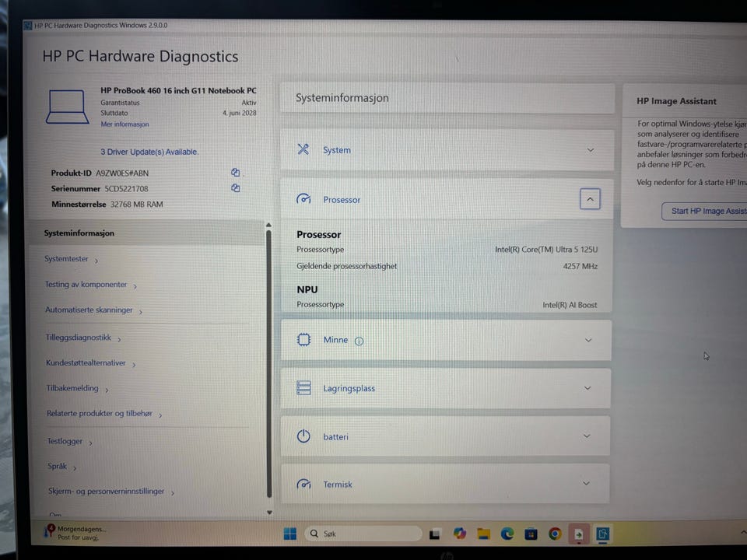
Task: Click the sidebar scrollbar thumb
Action: (268, 364)
